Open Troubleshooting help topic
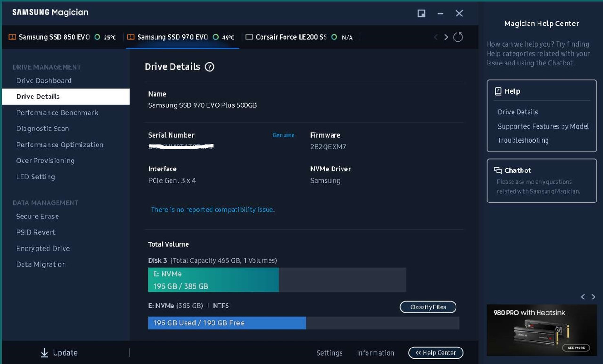 tap(523, 140)
